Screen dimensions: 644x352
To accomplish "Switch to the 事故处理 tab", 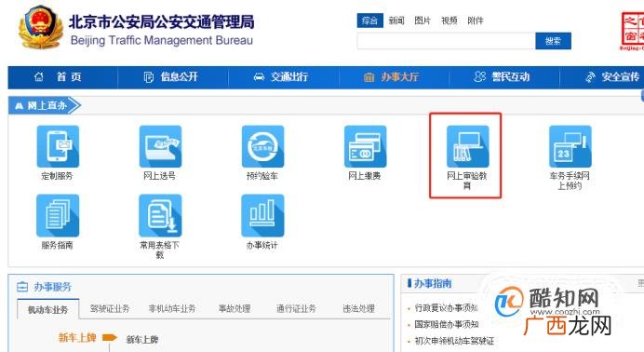I will [x=235, y=308].
